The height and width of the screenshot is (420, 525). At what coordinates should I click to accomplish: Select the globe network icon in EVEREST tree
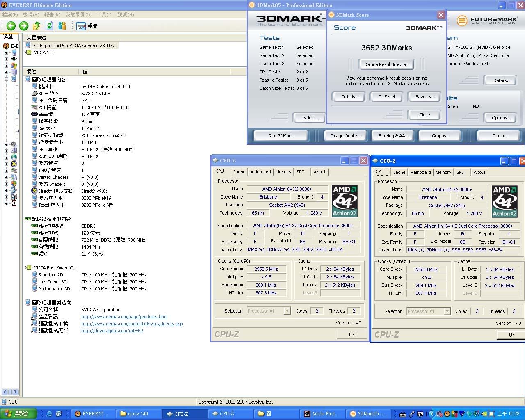pos(14,157)
